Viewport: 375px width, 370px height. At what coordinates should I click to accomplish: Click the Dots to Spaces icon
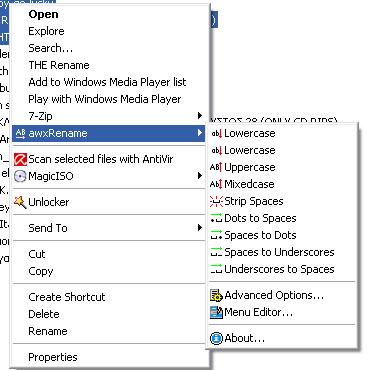point(216,218)
